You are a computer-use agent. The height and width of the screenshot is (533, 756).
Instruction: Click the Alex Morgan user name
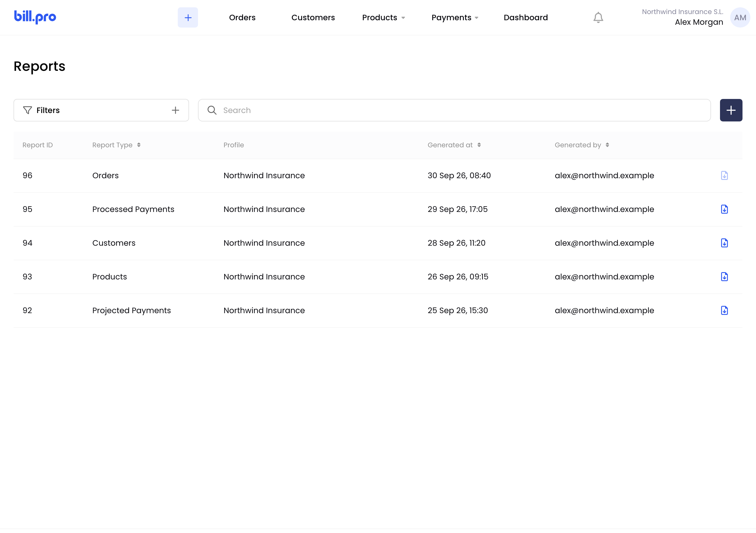tap(699, 22)
